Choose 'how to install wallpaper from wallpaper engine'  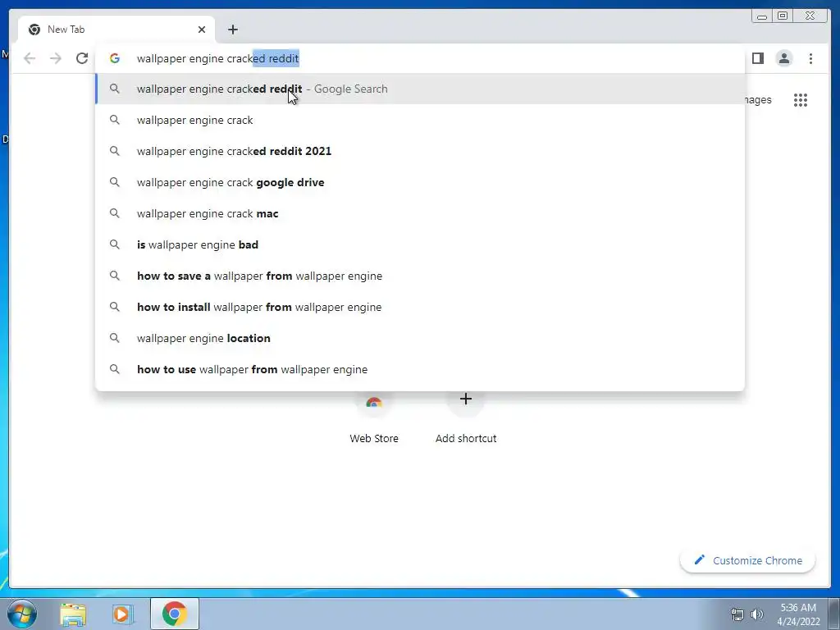pos(420,307)
